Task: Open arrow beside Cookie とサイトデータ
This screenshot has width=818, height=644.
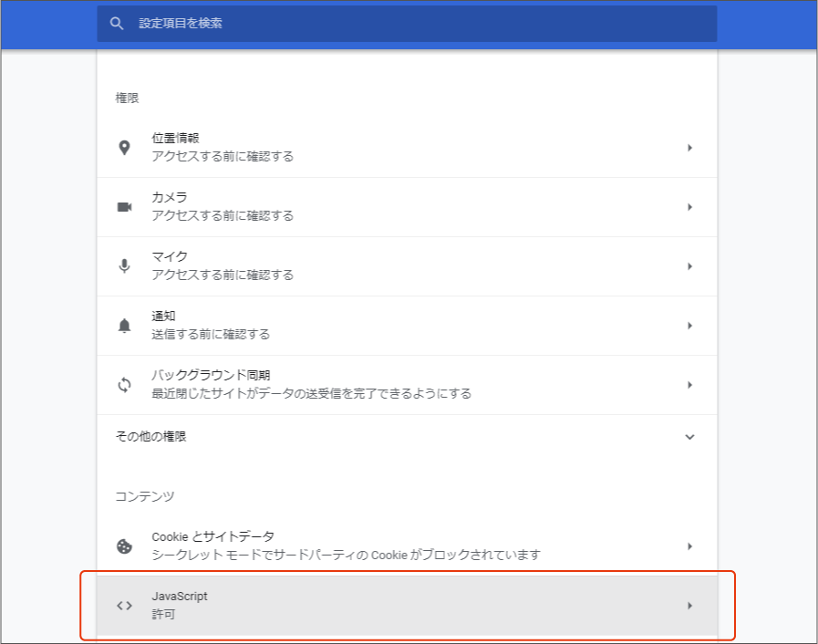Action: (x=689, y=546)
